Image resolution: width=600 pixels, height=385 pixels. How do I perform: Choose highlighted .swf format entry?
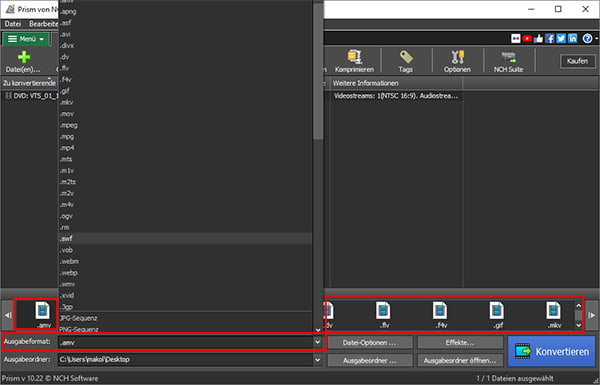pyautogui.click(x=186, y=238)
